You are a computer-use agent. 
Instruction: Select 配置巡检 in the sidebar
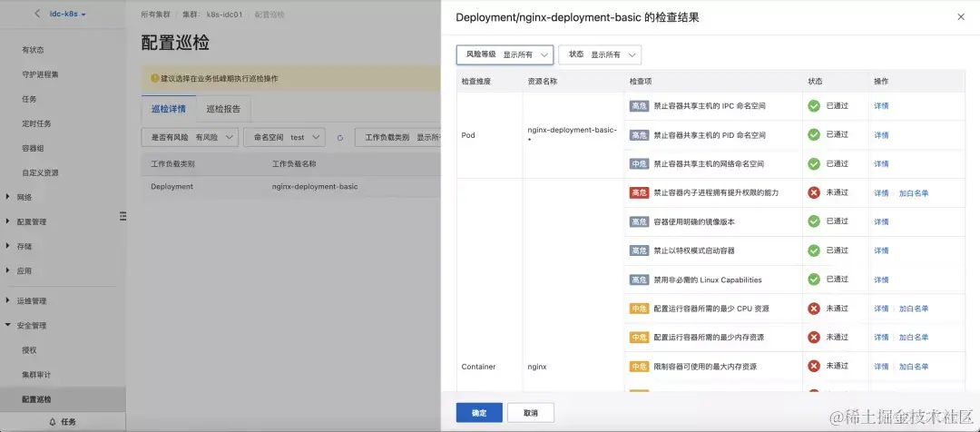pos(36,398)
